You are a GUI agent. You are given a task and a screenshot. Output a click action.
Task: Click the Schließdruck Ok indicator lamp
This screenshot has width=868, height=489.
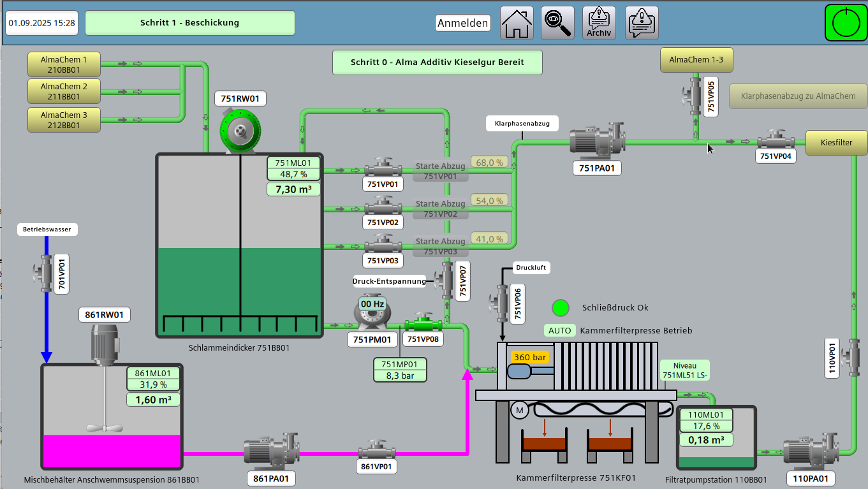[x=560, y=307]
